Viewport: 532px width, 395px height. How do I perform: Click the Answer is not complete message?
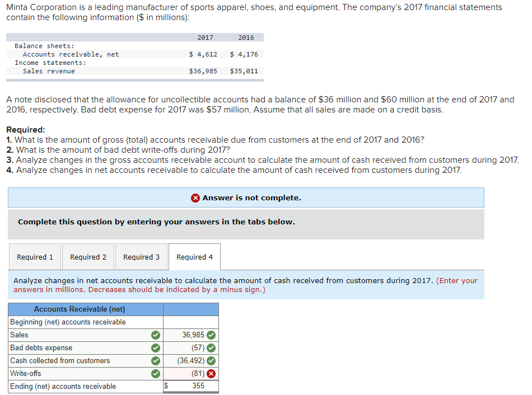[x=252, y=198]
